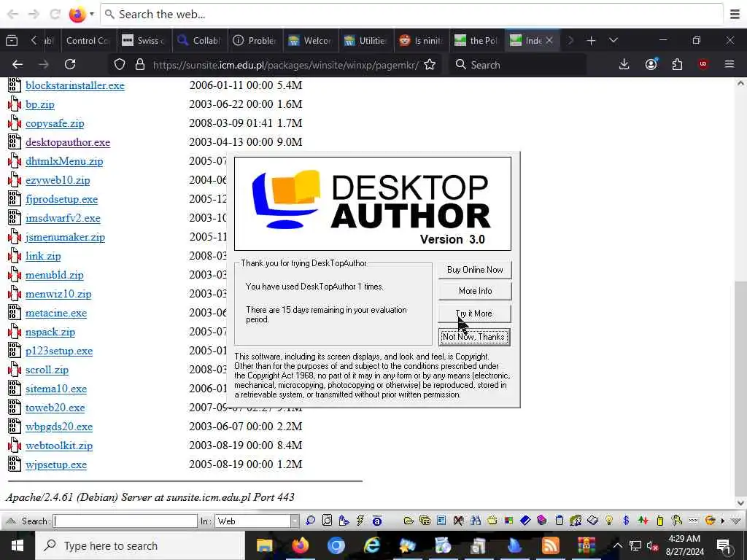Click bottom toolbar Search text field
Screen dimensions: 747x560
125,521
